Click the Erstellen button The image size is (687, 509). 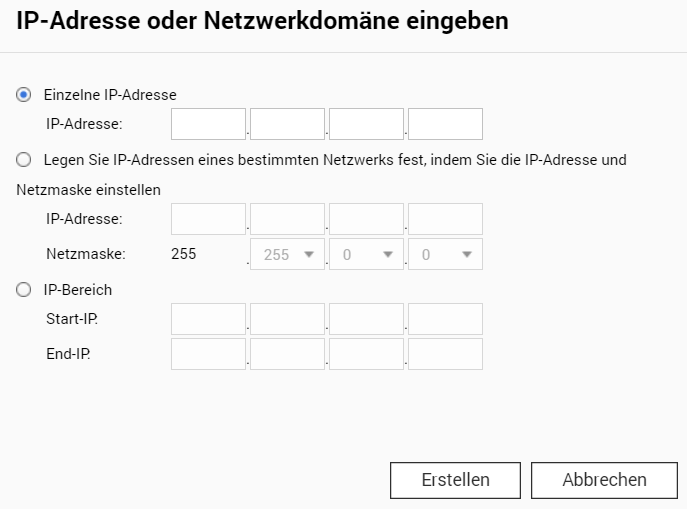click(455, 480)
